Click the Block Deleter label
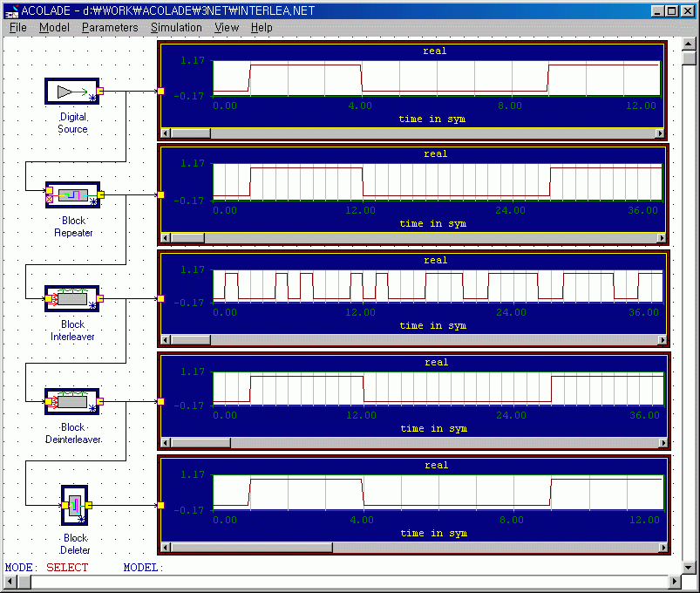 coord(75,544)
